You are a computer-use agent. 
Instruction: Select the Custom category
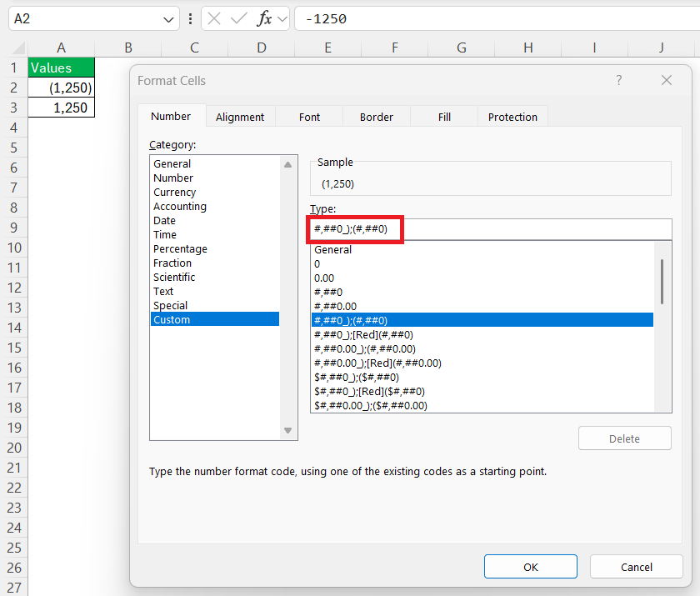coord(215,319)
